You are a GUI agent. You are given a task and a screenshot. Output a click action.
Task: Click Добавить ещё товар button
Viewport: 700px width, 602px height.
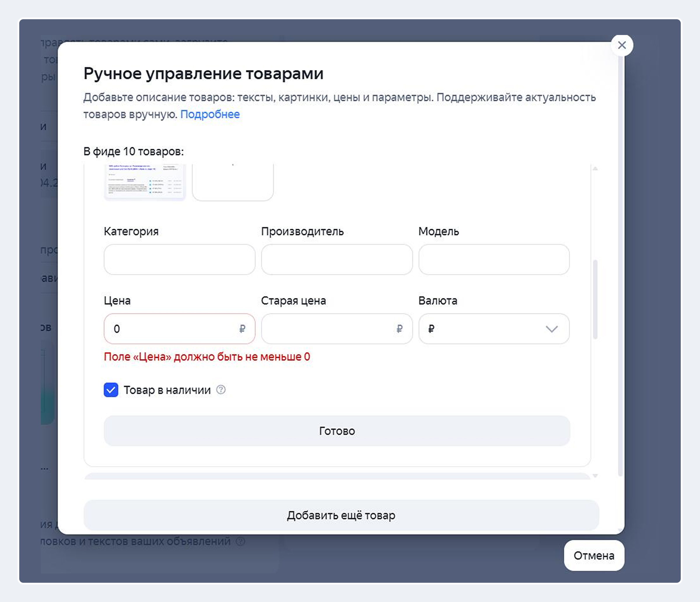341,515
